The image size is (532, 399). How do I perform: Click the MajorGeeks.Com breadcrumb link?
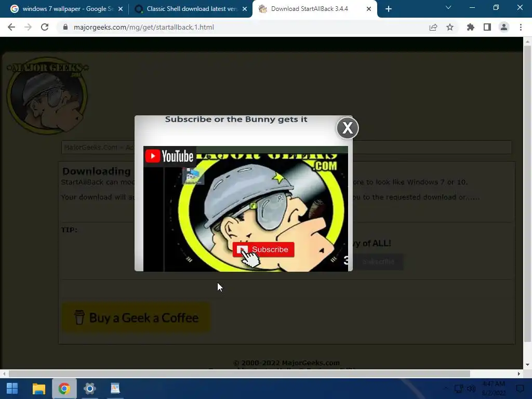90,147
